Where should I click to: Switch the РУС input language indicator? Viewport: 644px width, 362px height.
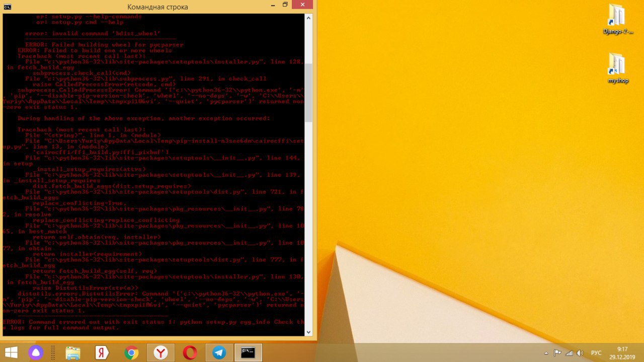tap(596, 353)
